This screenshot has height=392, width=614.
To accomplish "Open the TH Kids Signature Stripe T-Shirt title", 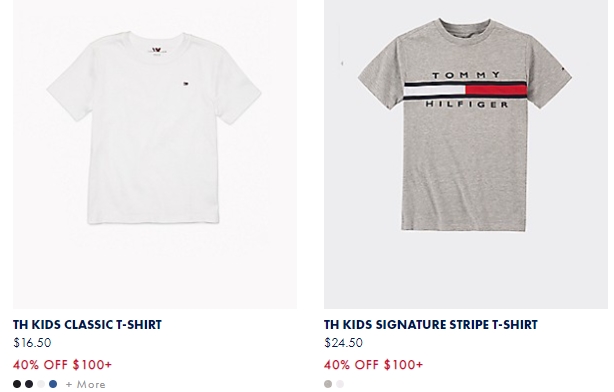I will click(x=431, y=325).
